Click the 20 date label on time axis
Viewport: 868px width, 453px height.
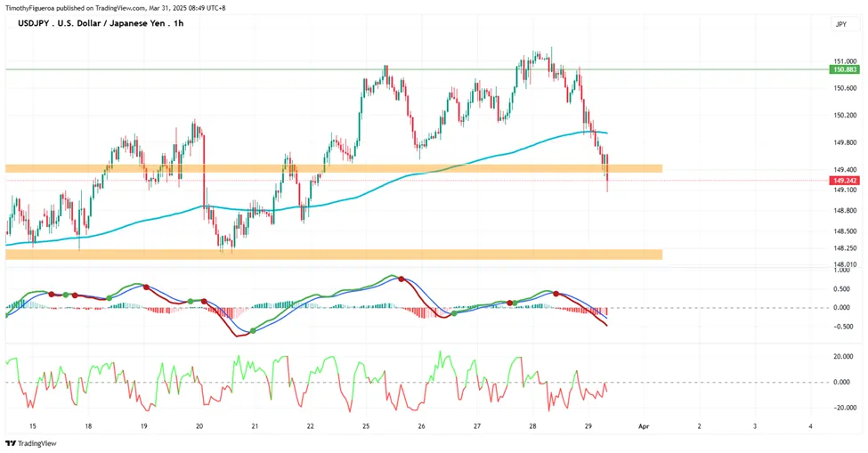(199, 426)
